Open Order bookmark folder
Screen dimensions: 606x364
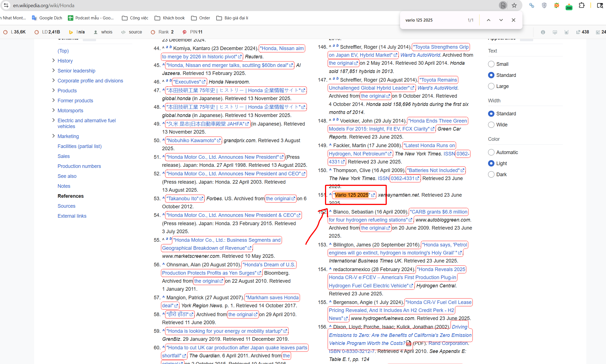point(201,18)
